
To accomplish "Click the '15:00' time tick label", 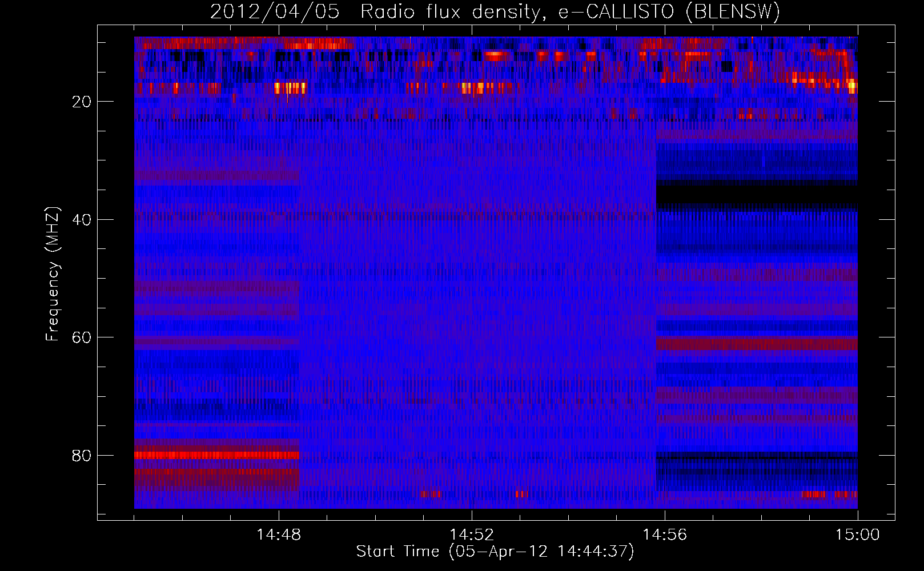I will (858, 535).
